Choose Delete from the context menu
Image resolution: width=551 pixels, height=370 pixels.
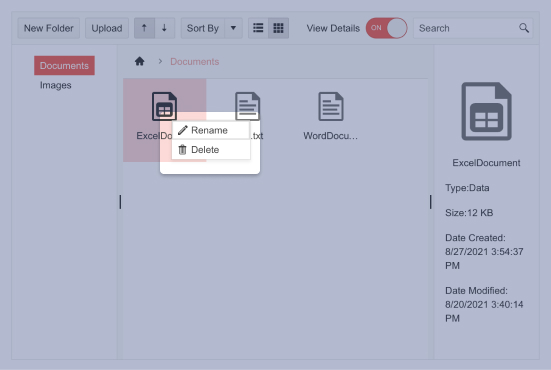coord(211,150)
